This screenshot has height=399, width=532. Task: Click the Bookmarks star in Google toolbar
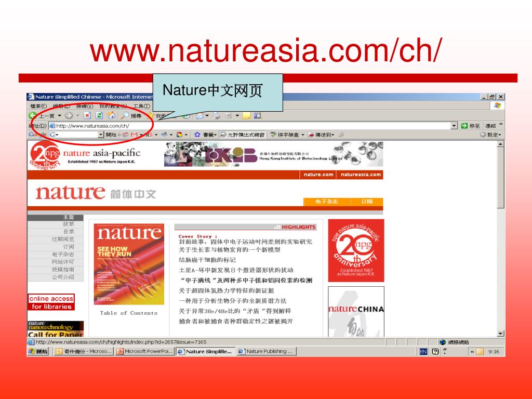tap(197, 135)
